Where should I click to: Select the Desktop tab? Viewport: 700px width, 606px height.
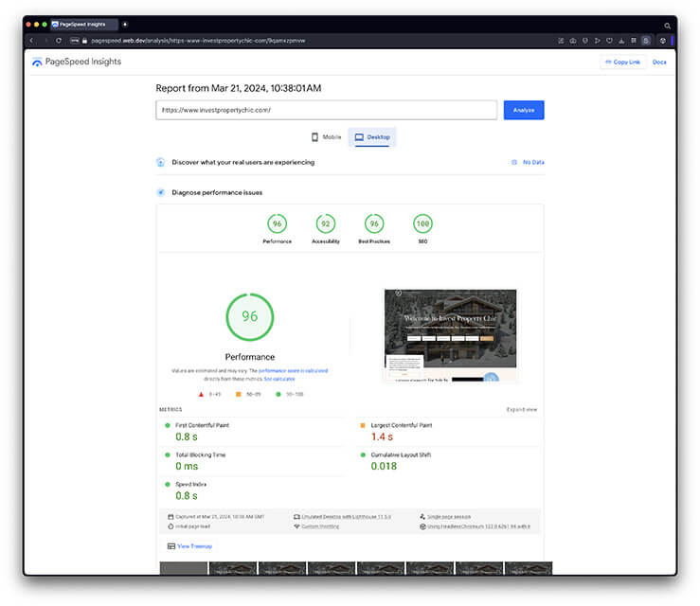(x=372, y=137)
